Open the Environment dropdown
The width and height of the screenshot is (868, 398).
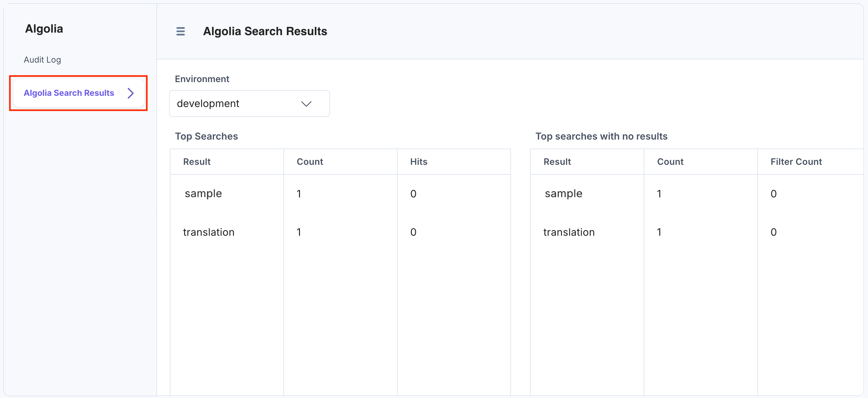(249, 103)
